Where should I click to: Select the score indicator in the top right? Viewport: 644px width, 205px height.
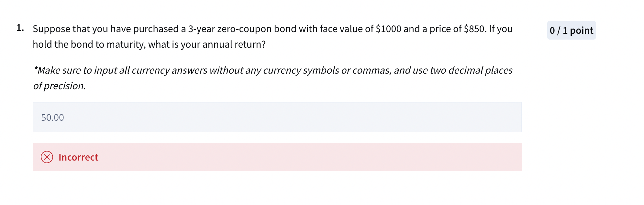point(571,30)
